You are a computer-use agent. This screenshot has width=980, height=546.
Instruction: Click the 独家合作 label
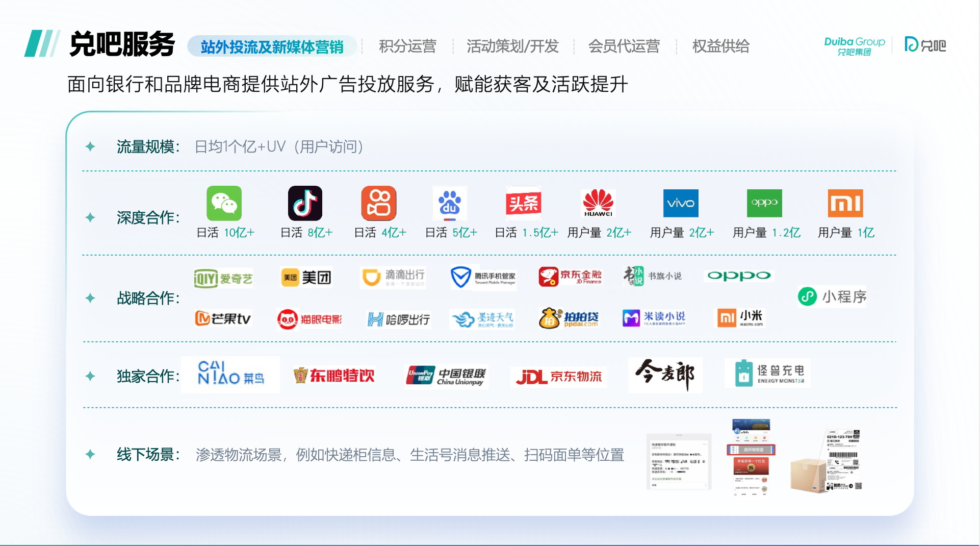148,376
